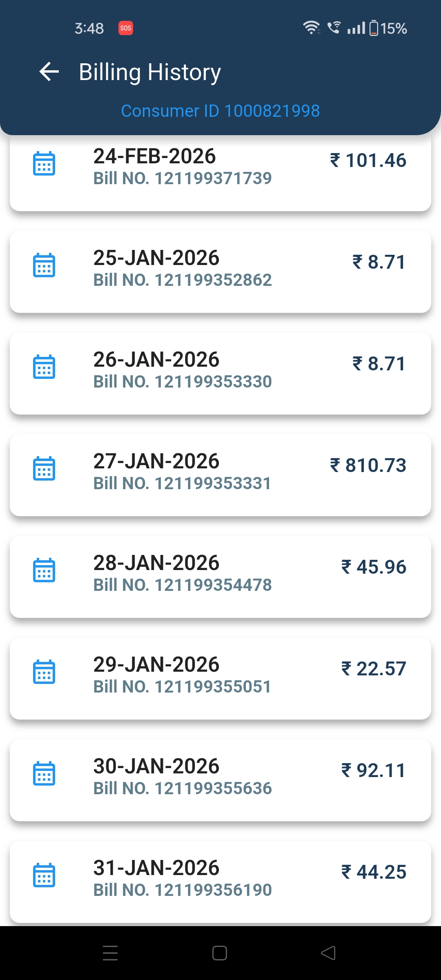Select the ₹ 44.25 bill amount
This screenshot has width=441, height=980.
click(x=374, y=872)
